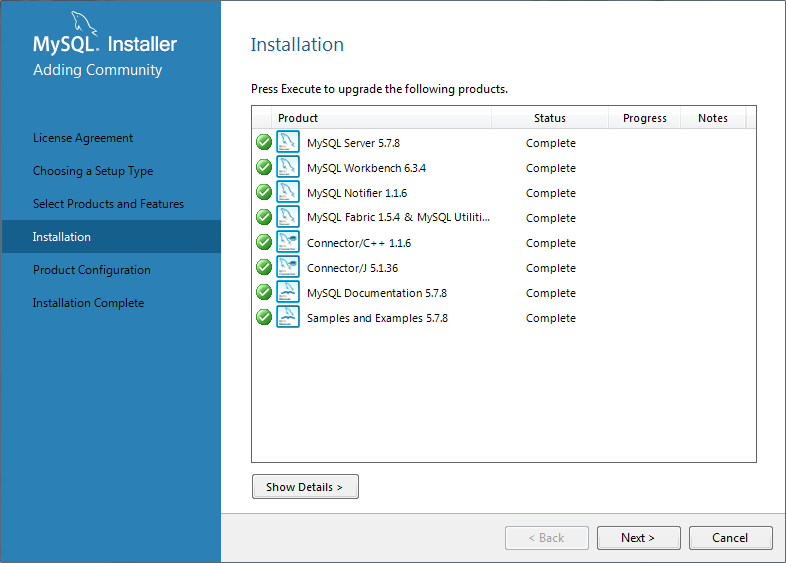Image resolution: width=786 pixels, height=563 pixels.
Task: Click Complete status of MySQL Server 5.7.8
Action: tap(550, 143)
